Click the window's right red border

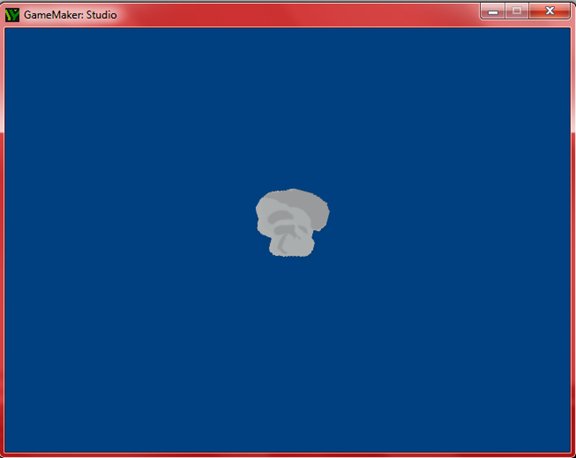[573, 239]
